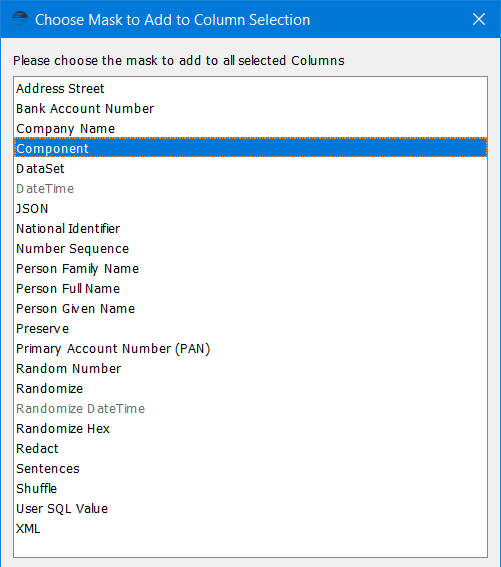The height and width of the screenshot is (567, 501).
Task: Close the Choose Mask dialog
Action: coord(479,19)
